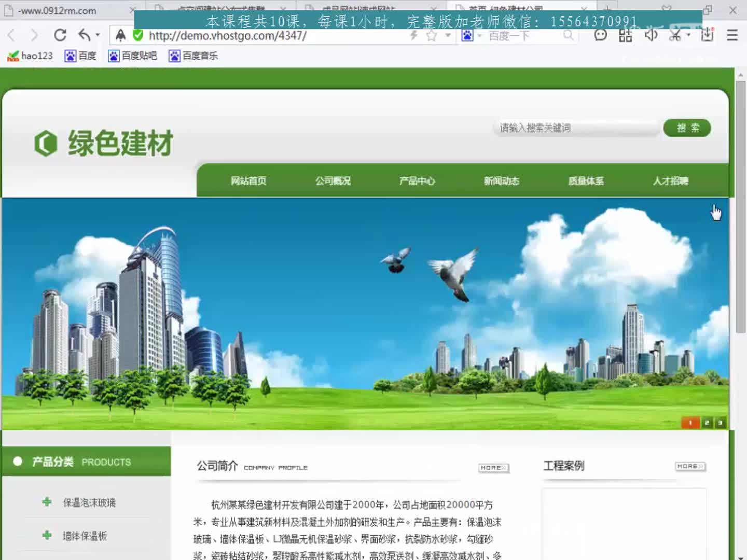Click MORE button in 工程案例 section
This screenshot has height=560, width=747.
coord(690,466)
